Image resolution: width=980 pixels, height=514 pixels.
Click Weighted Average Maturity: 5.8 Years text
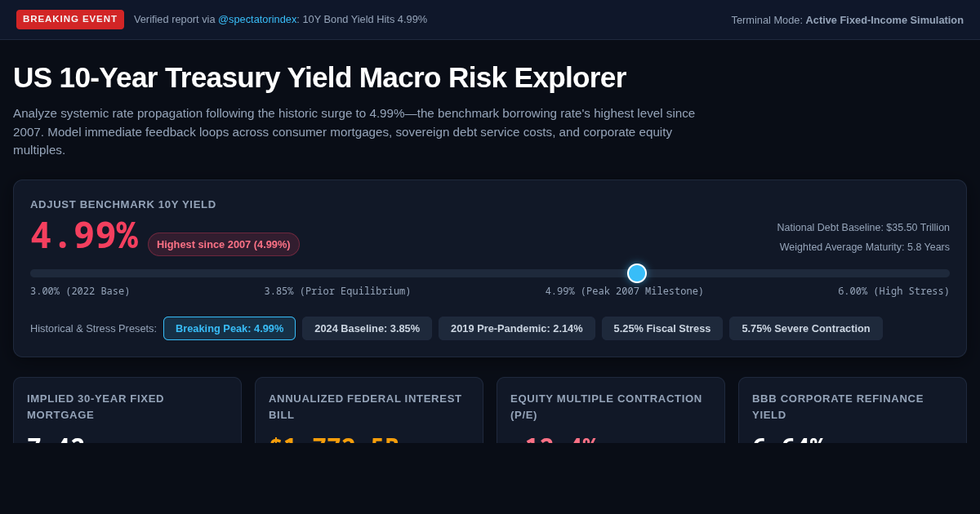[865, 247]
